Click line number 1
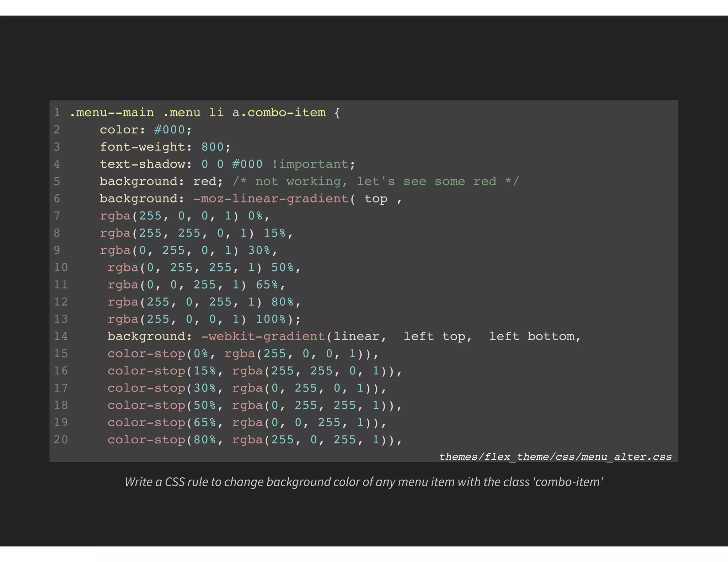The width and height of the screenshot is (728, 562). [x=57, y=113]
